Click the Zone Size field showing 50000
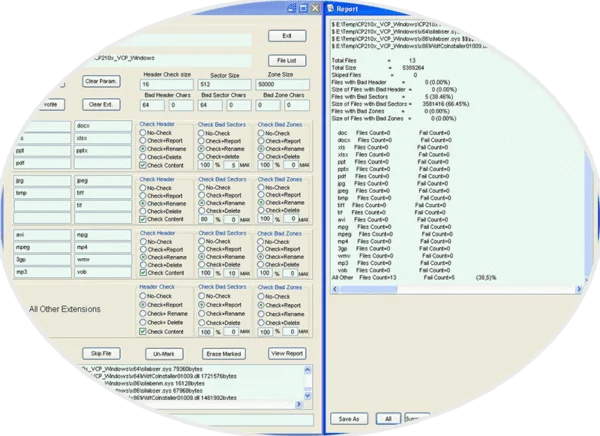This screenshot has width=600, height=436. click(280, 86)
